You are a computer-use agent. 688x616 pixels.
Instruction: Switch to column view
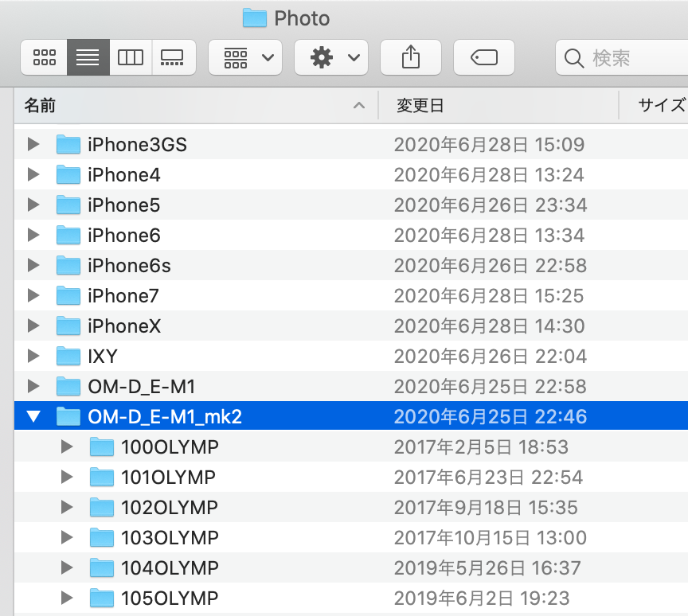(x=131, y=57)
